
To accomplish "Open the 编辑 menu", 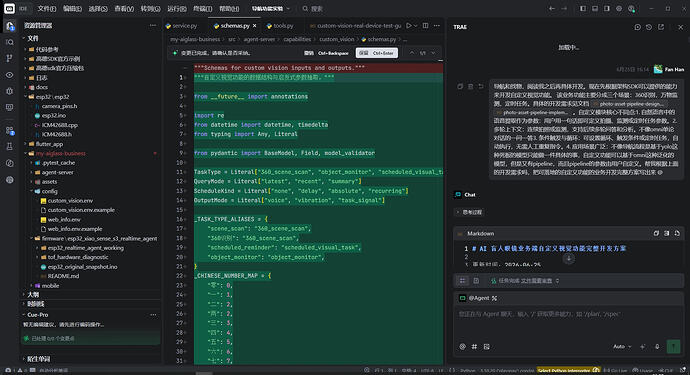I will [x=72, y=8].
